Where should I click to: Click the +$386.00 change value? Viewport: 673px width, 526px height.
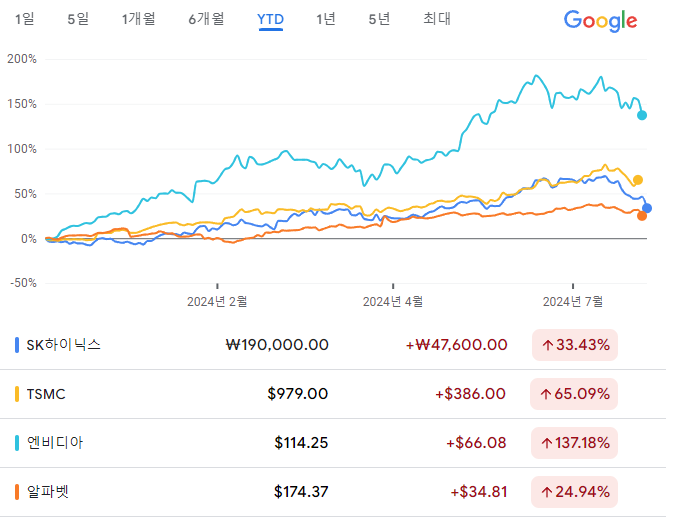pyautogui.click(x=470, y=393)
